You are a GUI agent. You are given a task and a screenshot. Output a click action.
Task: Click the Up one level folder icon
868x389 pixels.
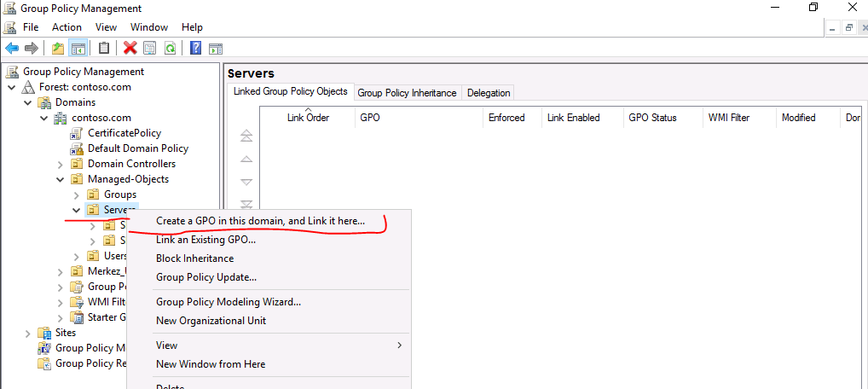[x=58, y=49]
